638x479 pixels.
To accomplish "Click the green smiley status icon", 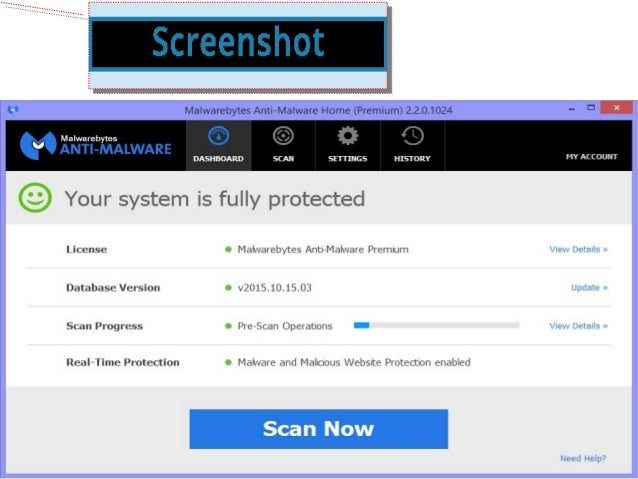I will [x=35, y=198].
